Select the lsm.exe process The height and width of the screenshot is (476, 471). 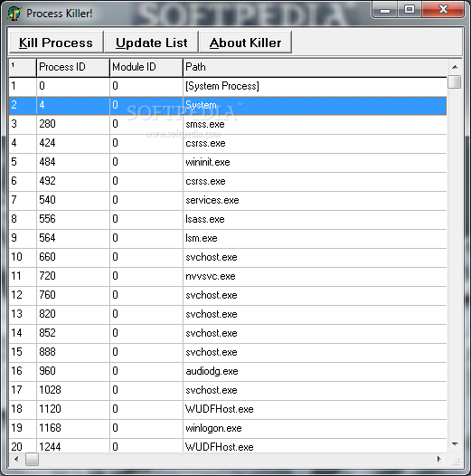(228, 238)
